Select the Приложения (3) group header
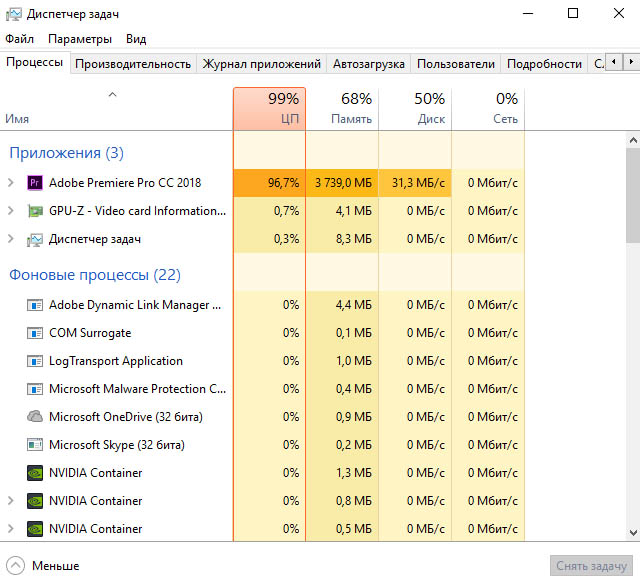640x588 pixels. click(66, 153)
